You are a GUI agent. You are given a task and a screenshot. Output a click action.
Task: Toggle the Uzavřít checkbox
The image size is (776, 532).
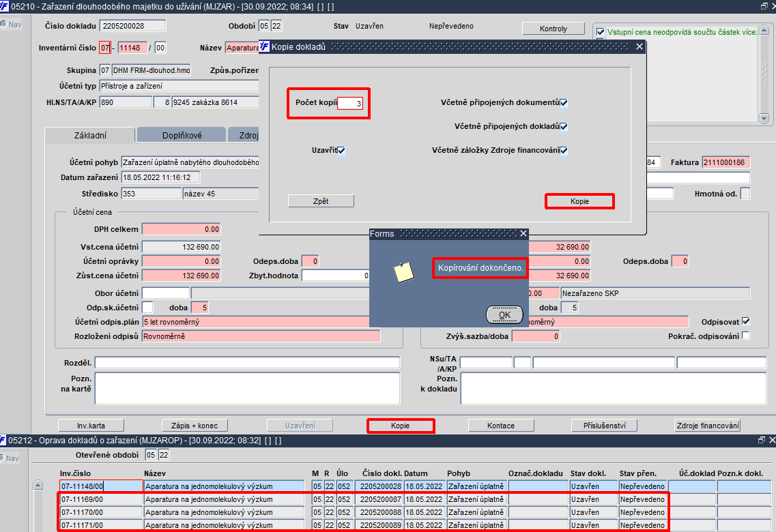tap(341, 150)
